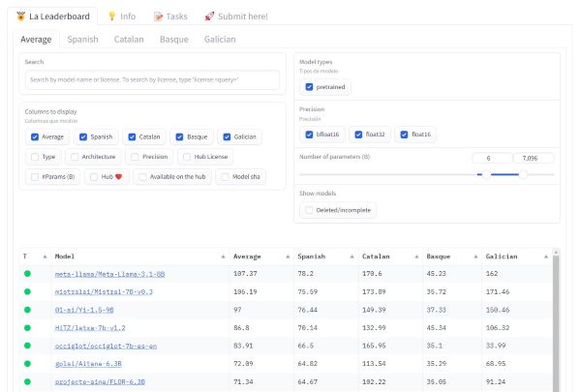Toggle the bfloat16 precision checkbox

tap(309, 134)
